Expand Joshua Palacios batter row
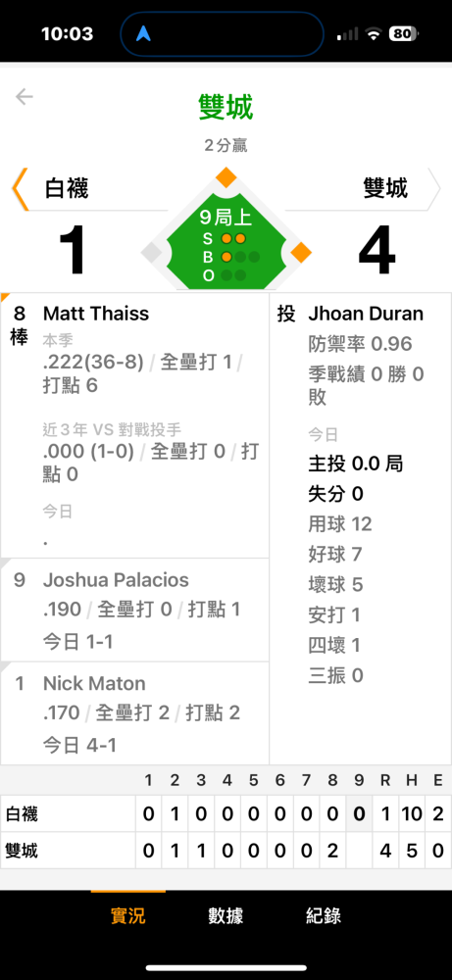This screenshot has width=452, height=980. tap(135, 610)
